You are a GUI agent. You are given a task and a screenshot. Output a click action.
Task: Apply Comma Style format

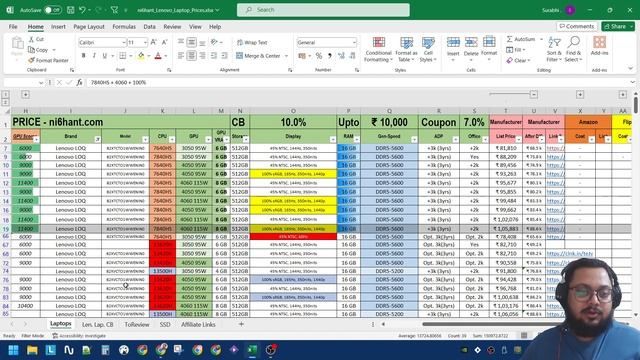click(x=330, y=56)
